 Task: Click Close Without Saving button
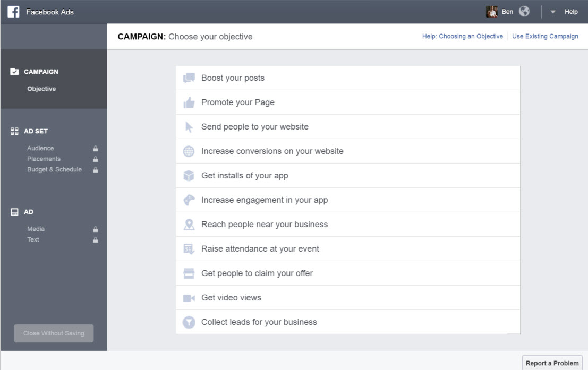point(54,333)
